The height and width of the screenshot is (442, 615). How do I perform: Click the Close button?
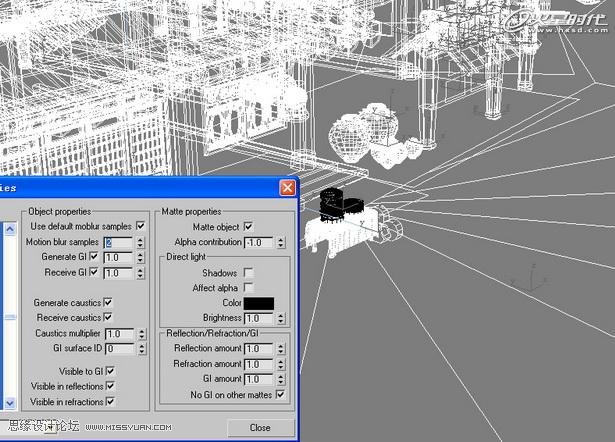pyautogui.click(x=260, y=427)
